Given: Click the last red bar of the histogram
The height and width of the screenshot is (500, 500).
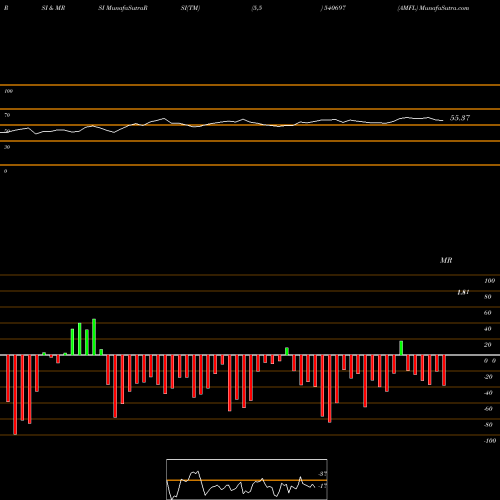Looking at the screenshot, I should pos(444,370).
